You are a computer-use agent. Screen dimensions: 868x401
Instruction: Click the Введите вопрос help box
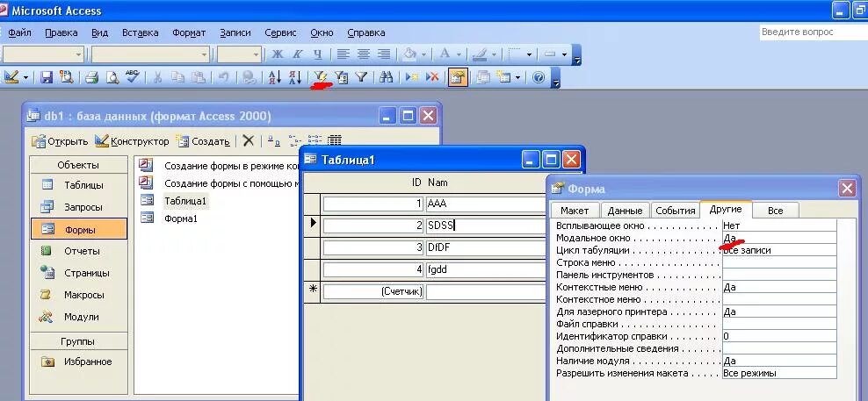(x=814, y=32)
